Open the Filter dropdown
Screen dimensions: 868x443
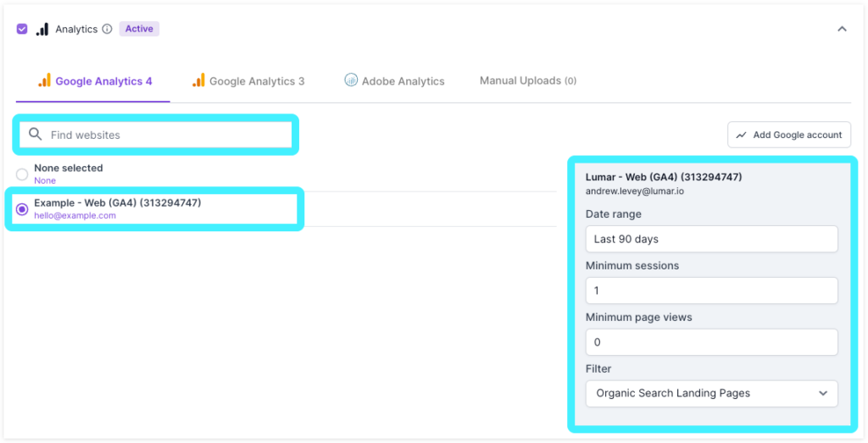point(711,393)
